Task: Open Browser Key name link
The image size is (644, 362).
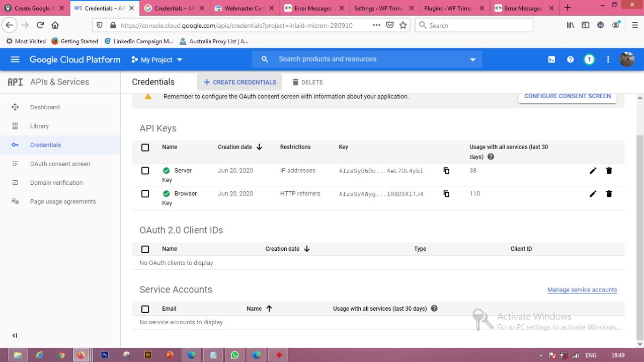Action: (180, 198)
